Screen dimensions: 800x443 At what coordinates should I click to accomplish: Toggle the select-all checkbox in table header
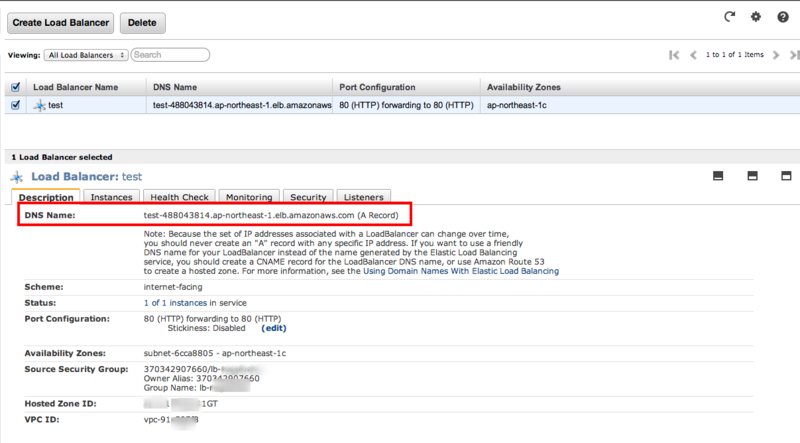(15, 87)
